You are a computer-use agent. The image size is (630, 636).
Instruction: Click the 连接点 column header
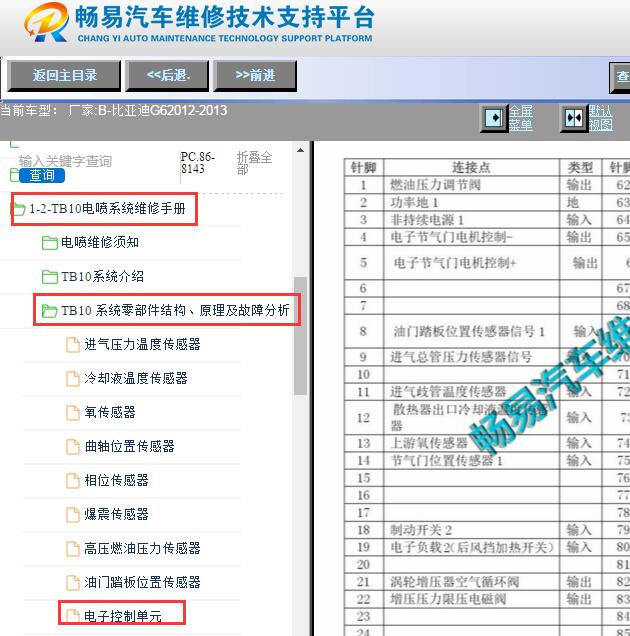pos(471,168)
